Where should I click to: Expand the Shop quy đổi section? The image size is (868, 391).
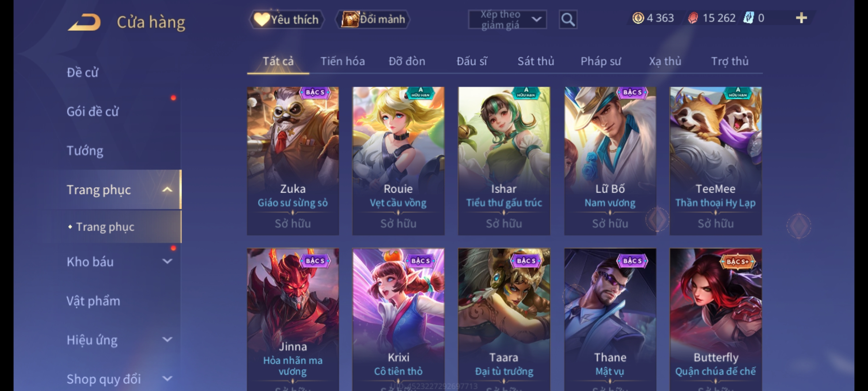[x=167, y=379]
